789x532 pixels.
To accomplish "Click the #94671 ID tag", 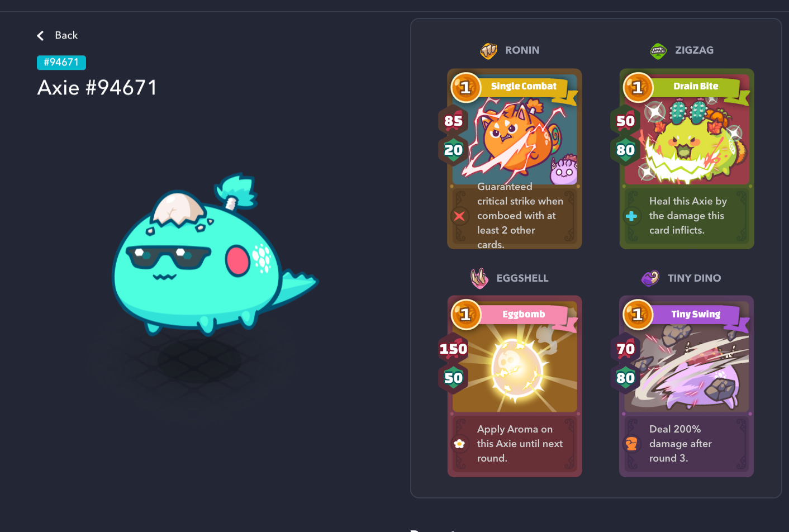I will [x=61, y=63].
